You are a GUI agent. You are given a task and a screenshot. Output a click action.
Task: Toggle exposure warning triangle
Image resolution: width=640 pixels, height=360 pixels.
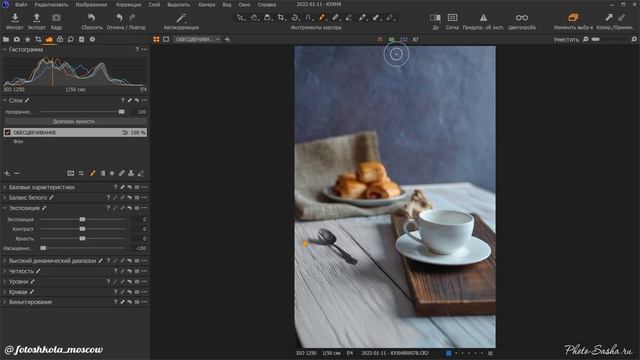pyautogui.click(x=483, y=18)
